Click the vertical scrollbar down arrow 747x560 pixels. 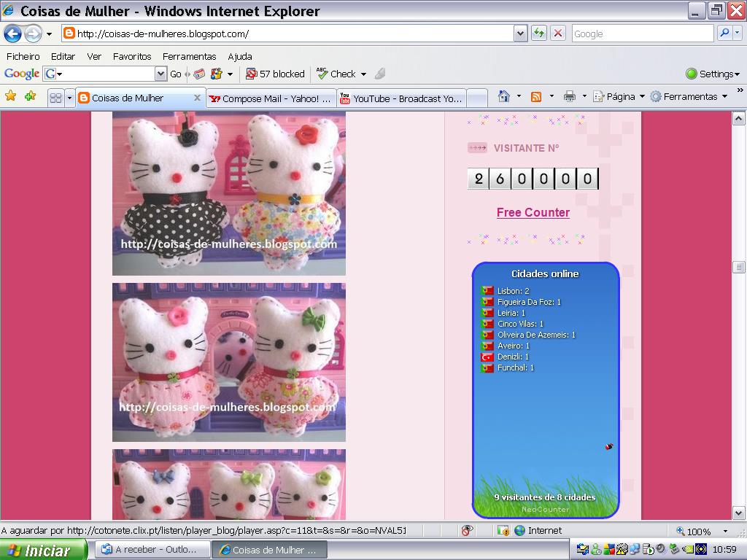pyautogui.click(x=738, y=513)
